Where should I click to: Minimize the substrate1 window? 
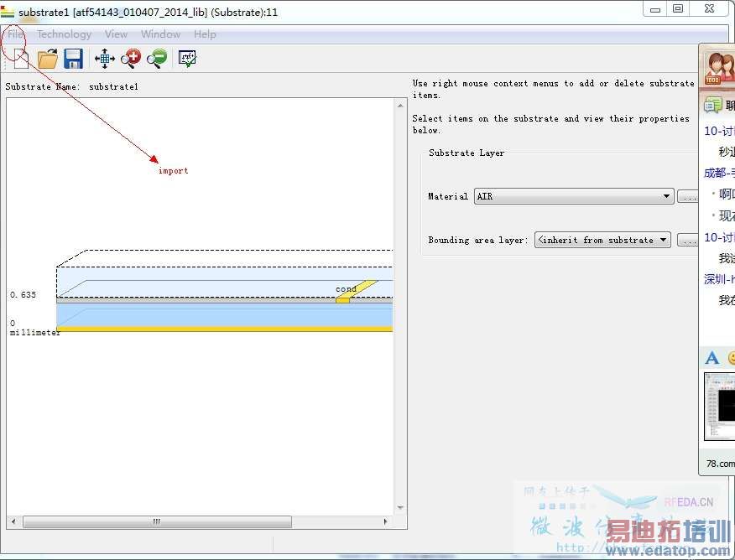pyautogui.click(x=655, y=9)
